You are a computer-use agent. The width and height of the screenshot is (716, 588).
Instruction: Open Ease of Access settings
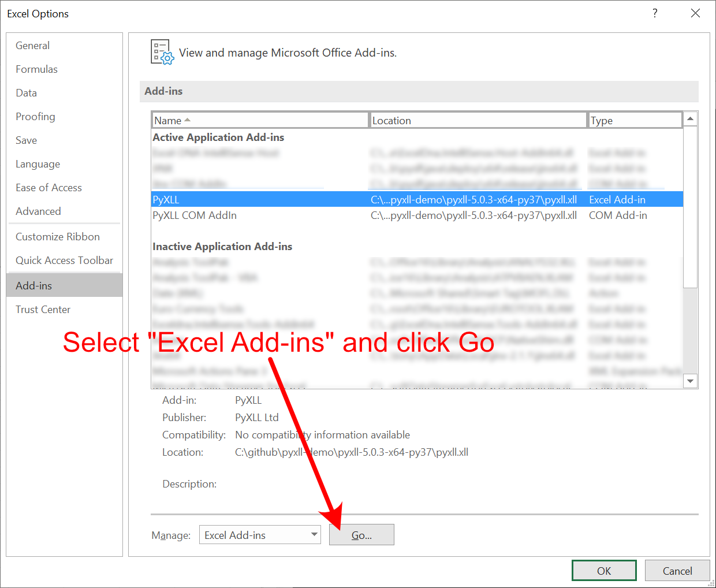tap(49, 188)
